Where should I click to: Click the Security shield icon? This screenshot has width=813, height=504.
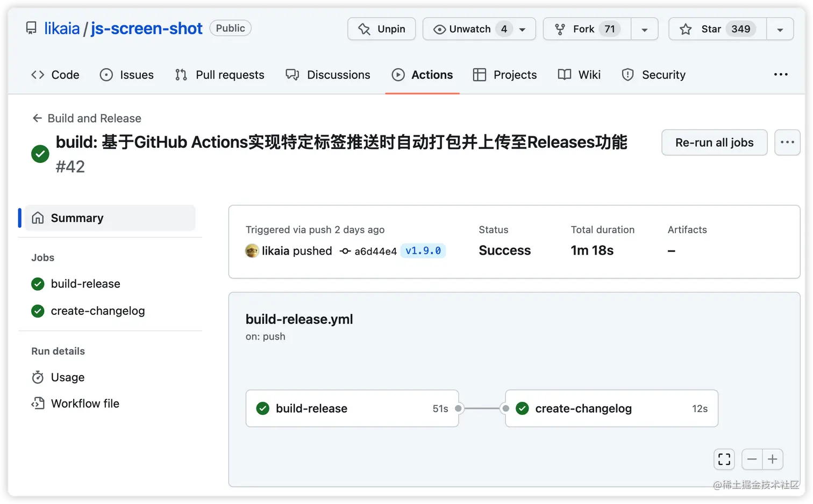pyautogui.click(x=627, y=75)
